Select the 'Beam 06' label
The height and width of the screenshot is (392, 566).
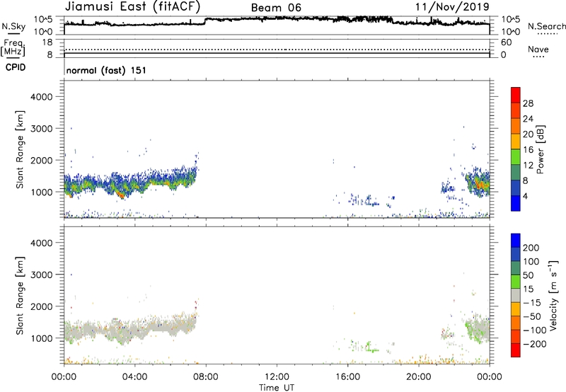(x=276, y=8)
